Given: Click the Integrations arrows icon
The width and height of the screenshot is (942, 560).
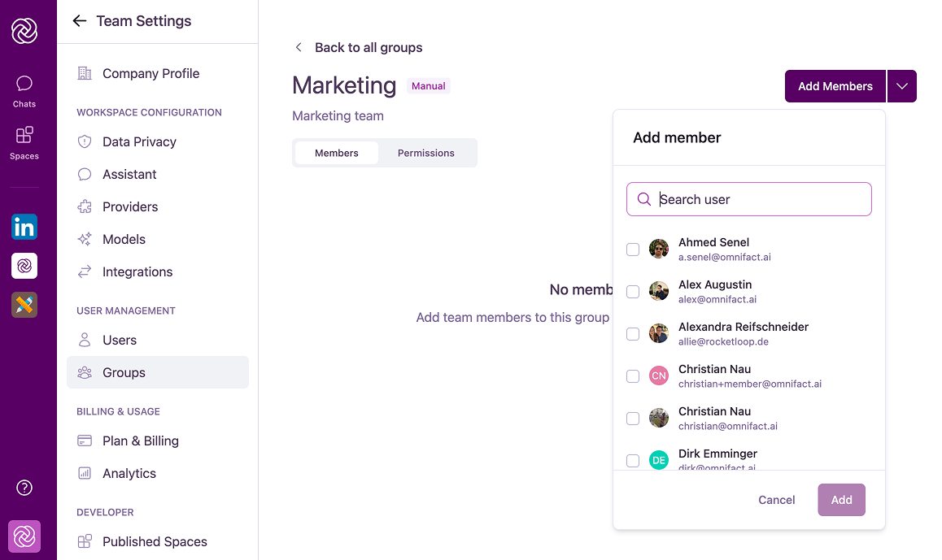Looking at the screenshot, I should coord(85,271).
